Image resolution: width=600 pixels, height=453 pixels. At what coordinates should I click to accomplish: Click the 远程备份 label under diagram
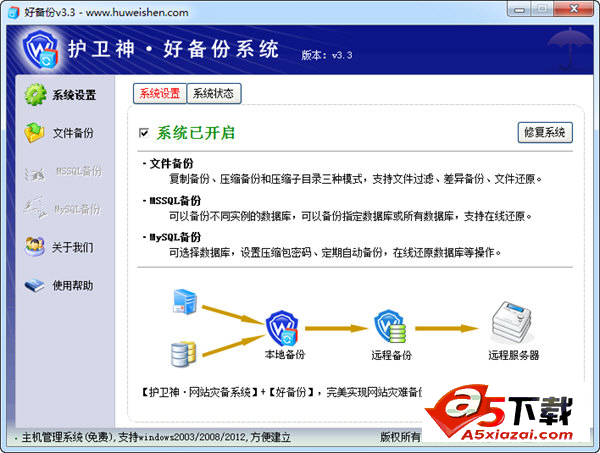coord(391,355)
